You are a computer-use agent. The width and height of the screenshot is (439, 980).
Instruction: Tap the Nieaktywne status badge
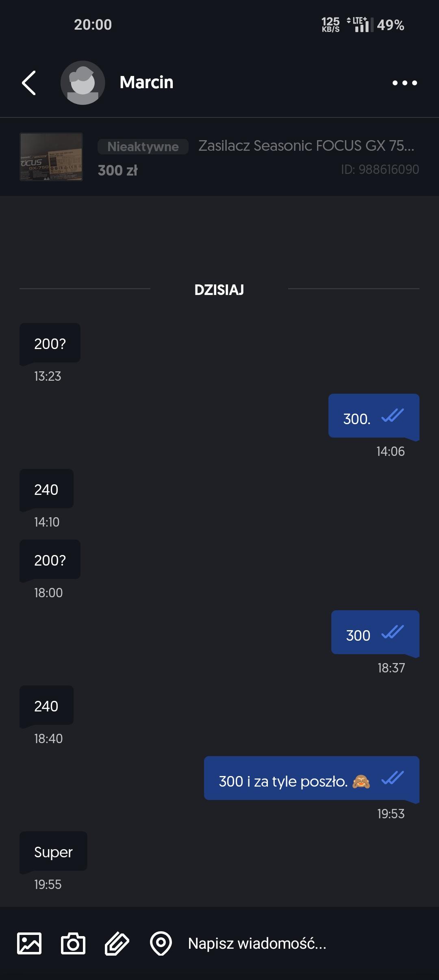point(143,147)
